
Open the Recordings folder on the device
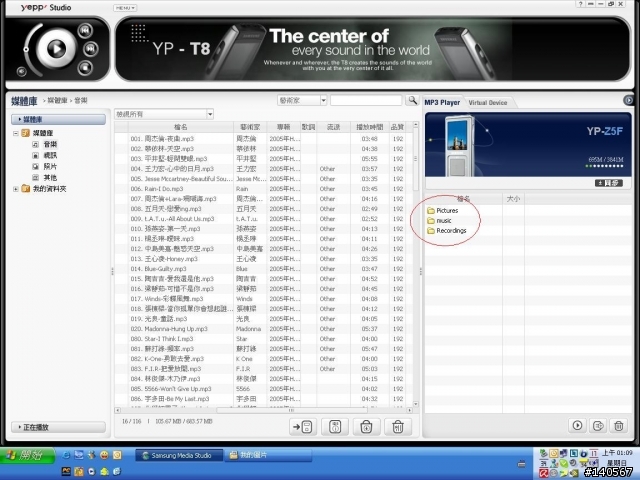(447, 231)
